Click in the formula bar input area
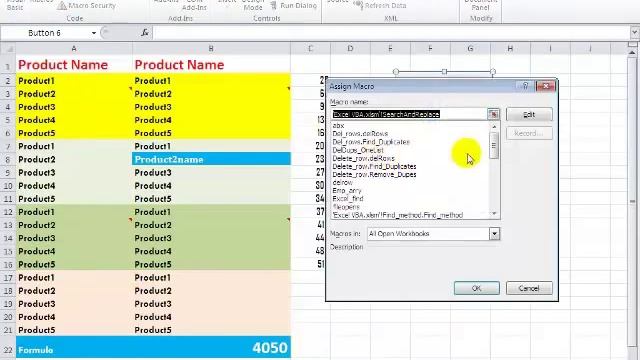640x360 pixels. (x=391, y=33)
